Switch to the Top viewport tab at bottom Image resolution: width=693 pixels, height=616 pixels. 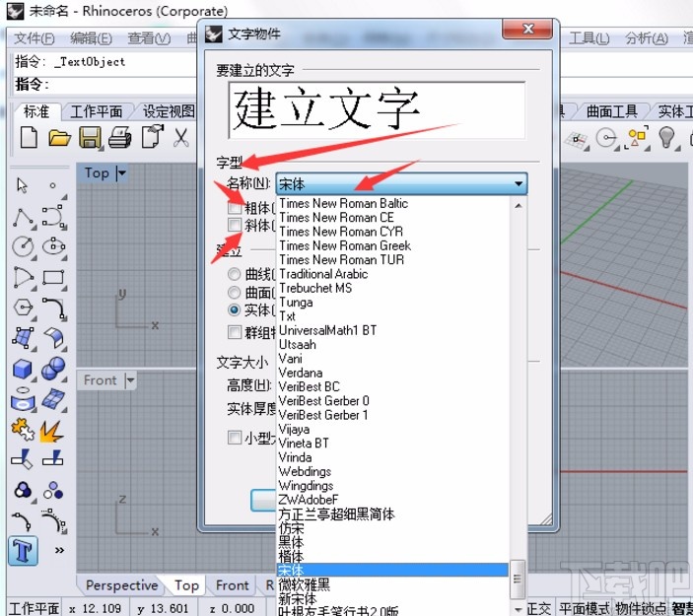pyautogui.click(x=186, y=585)
